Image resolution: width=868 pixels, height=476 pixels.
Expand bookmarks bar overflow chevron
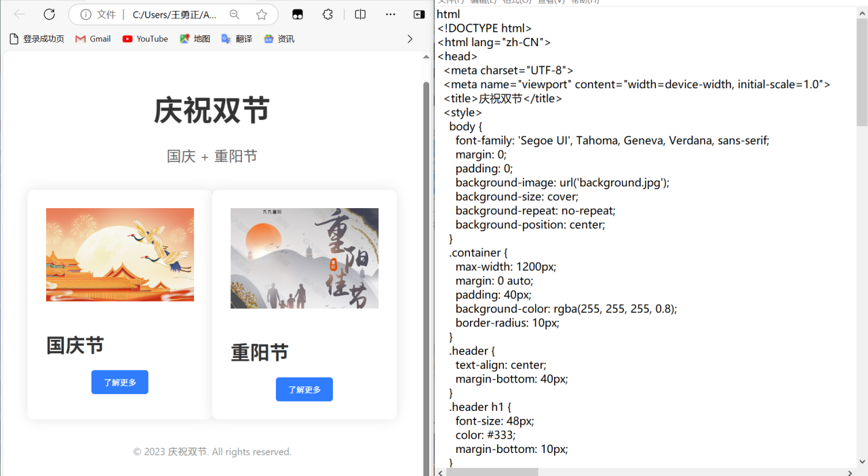410,39
